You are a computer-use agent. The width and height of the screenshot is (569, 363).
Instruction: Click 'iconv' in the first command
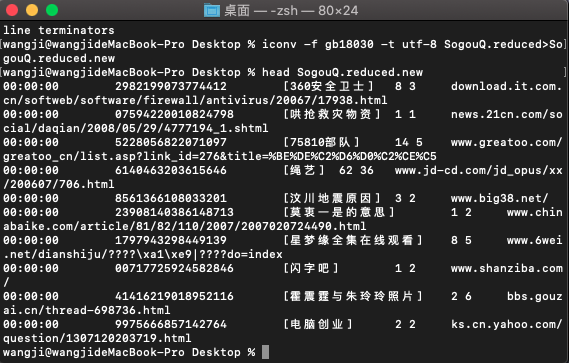(279, 44)
